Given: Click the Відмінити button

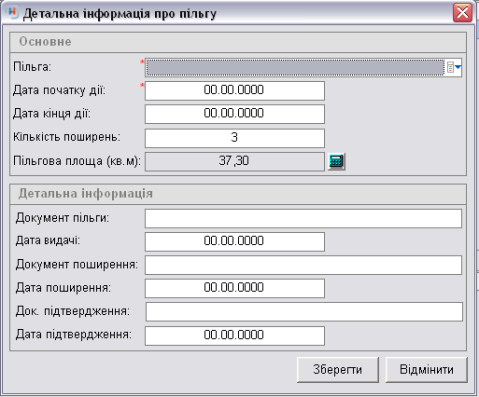Looking at the screenshot, I should click(x=427, y=370).
